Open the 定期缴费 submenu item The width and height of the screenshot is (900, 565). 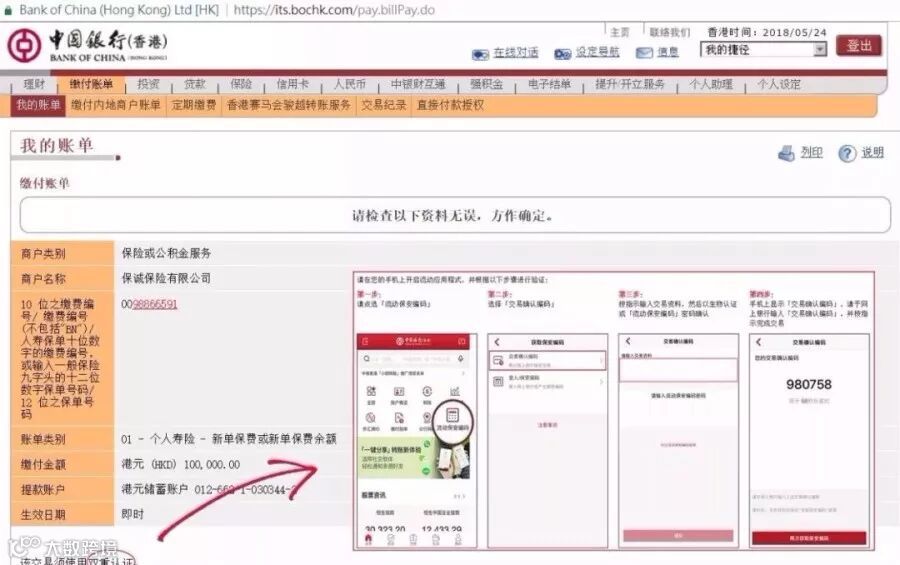click(x=194, y=105)
